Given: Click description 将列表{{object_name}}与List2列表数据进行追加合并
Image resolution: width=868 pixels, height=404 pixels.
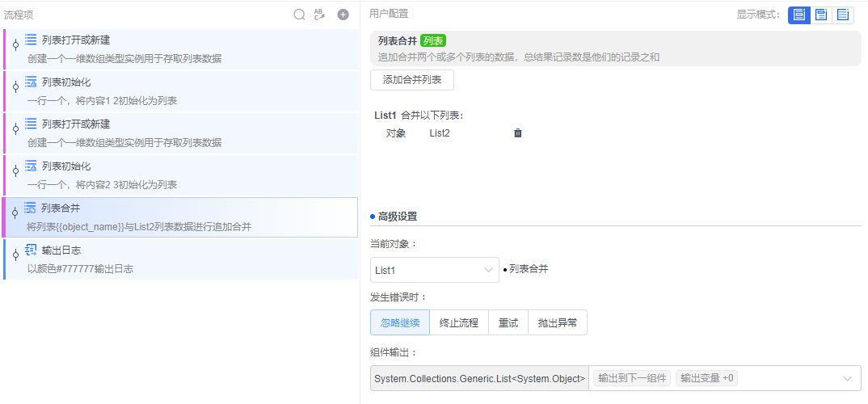Looking at the screenshot, I should tap(139, 227).
